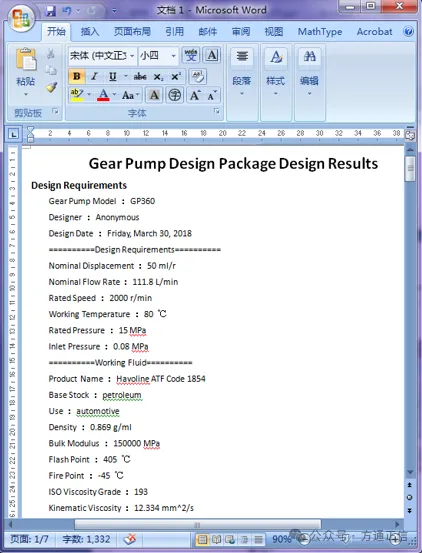
Task: Switch to the MathType ribbon tab
Action: pos(320,32)
